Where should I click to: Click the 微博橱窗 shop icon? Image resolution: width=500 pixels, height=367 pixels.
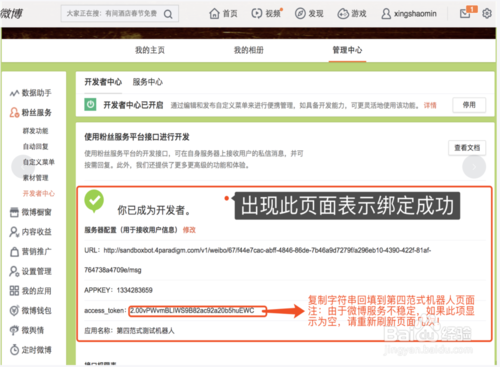[x=14, y=212]
